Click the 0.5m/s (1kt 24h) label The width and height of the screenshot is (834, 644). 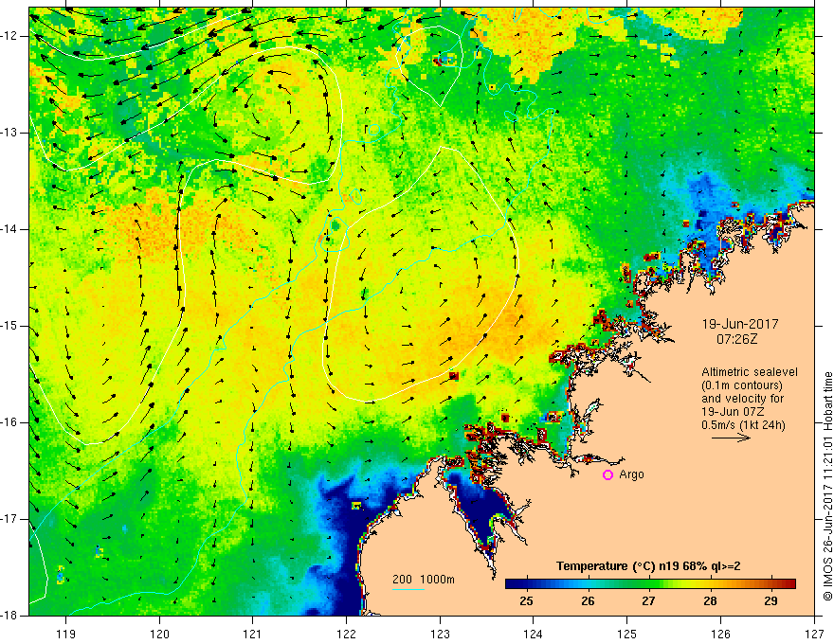tap(744, 425)
